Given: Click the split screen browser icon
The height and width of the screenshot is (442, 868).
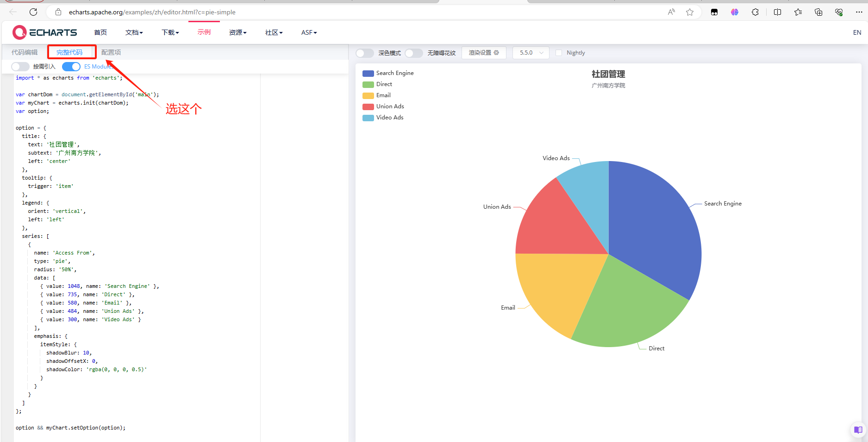Looking at the screenshot, I should click(777, 12).
